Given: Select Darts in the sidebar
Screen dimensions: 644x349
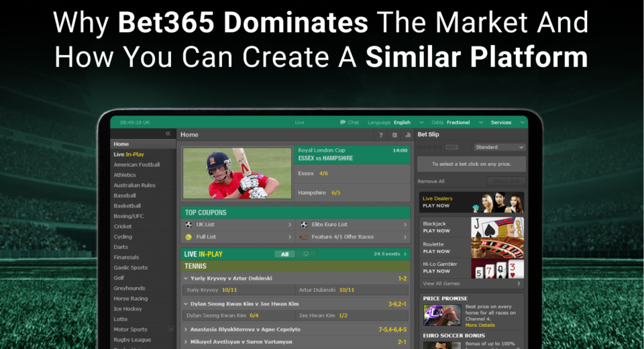Looking at the screenshot, I should coord(143,247).
